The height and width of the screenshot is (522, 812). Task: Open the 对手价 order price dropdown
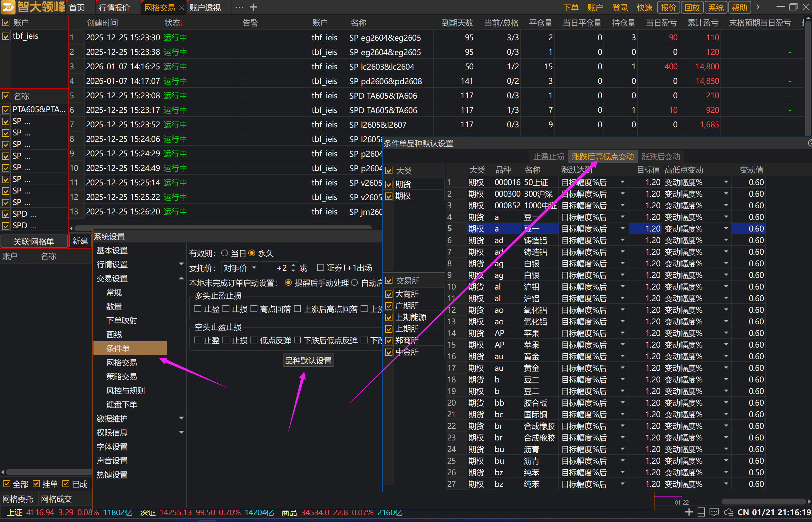tap(240, 268)
